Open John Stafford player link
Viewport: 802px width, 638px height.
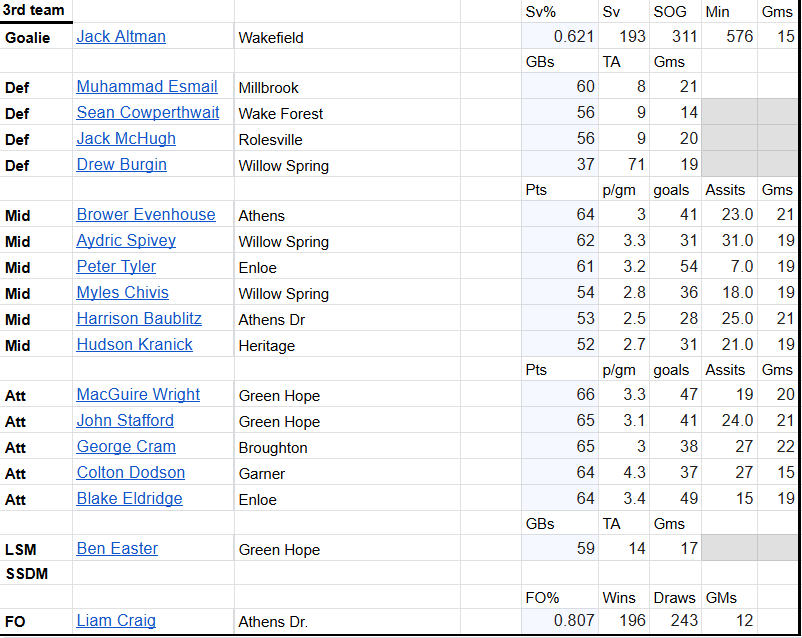[125, 421]
